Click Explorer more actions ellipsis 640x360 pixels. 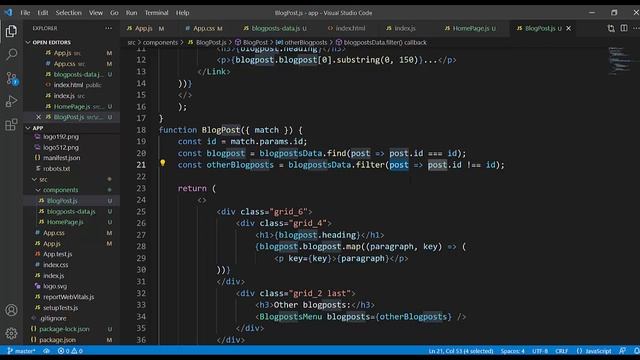pos(108,28)
